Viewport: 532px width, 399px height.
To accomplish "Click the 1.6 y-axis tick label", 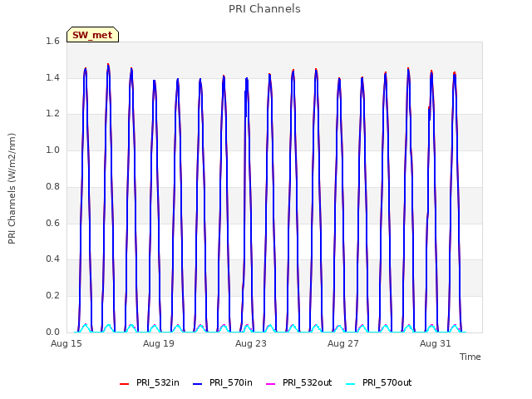I will (x=52, y=41).
